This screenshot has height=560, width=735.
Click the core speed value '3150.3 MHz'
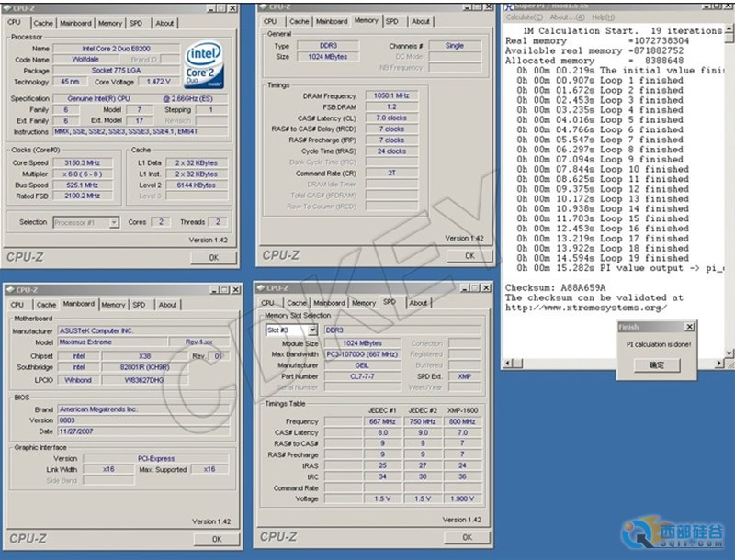tap(83, 162)
